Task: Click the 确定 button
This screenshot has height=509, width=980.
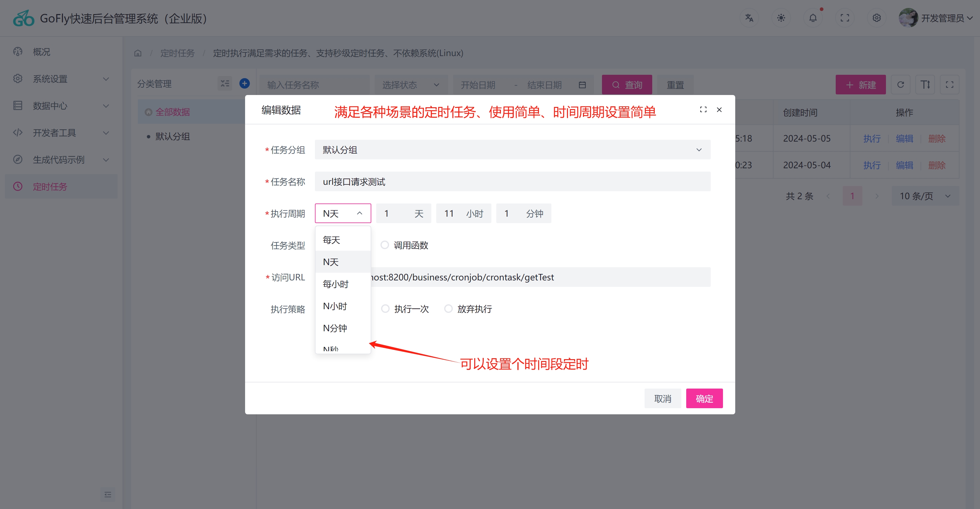Action: pos(704,398)
